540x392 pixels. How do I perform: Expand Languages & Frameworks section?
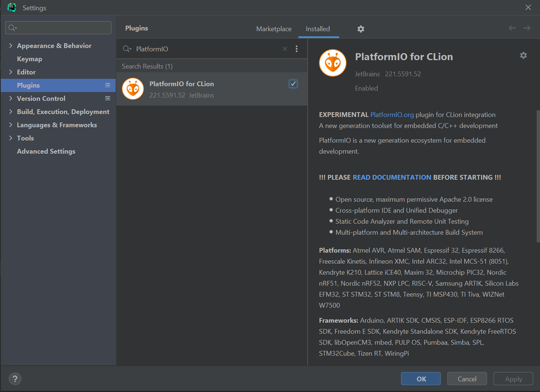tap(11, 125)
